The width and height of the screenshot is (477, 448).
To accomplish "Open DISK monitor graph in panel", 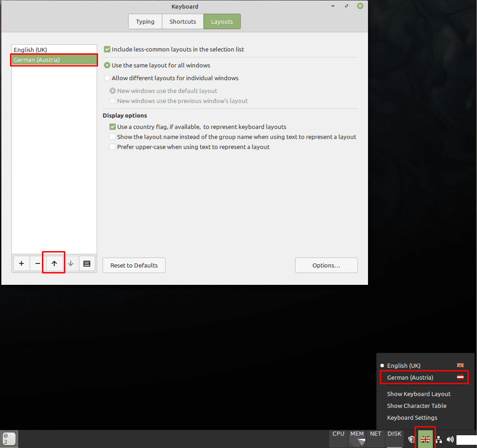I will tap(394, 439).
